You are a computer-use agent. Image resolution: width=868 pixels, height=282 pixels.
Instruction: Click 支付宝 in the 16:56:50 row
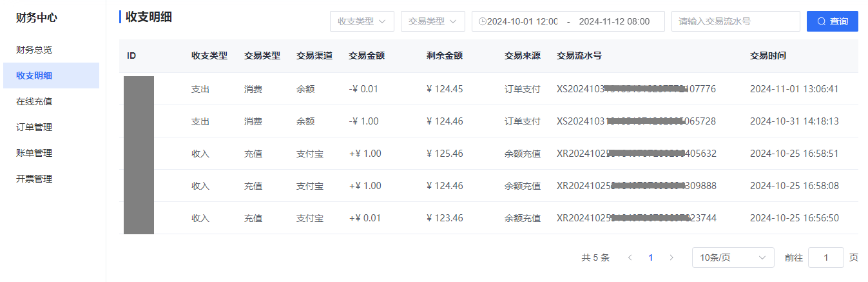tap(310, 218)
